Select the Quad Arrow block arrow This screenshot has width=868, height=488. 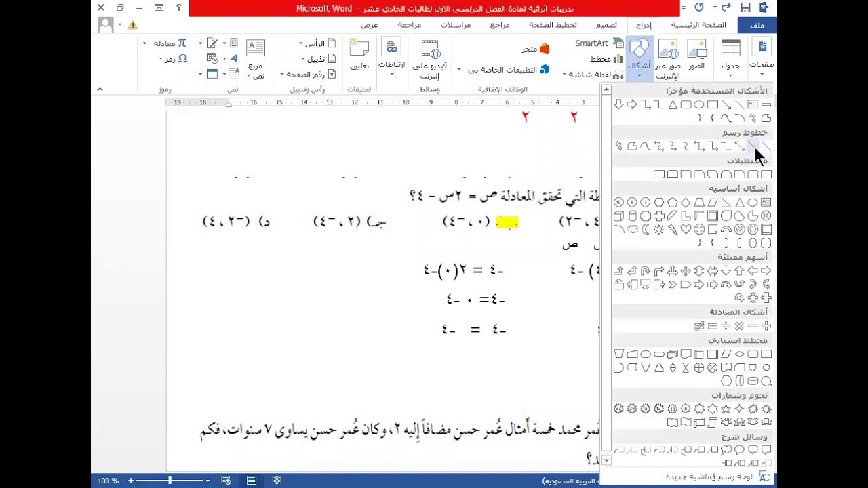(686, 271)
